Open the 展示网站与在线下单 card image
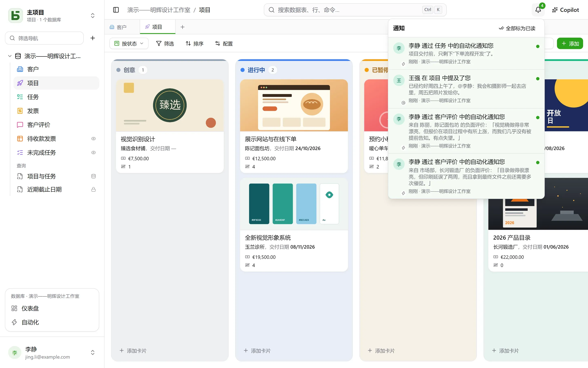This screenshot has width=588, height=368. pos(294,105)
